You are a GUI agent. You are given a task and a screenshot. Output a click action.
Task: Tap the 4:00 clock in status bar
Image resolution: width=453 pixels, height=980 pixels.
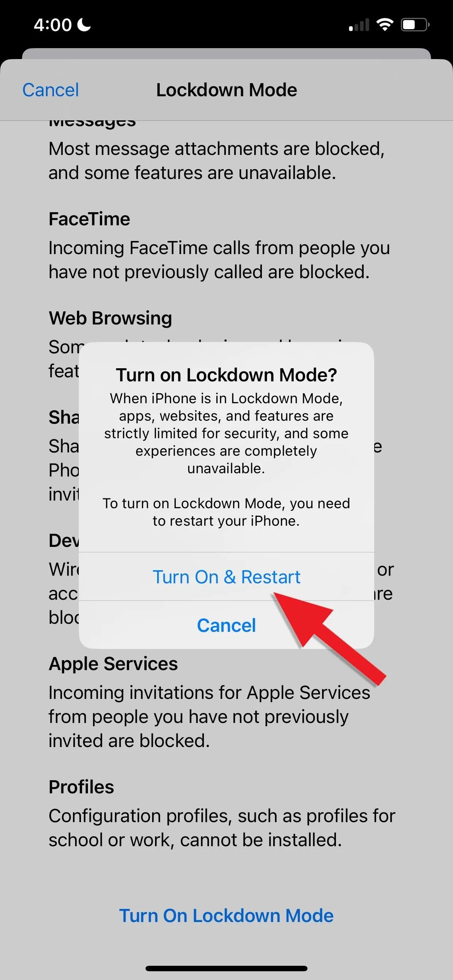tap(53, 25)
